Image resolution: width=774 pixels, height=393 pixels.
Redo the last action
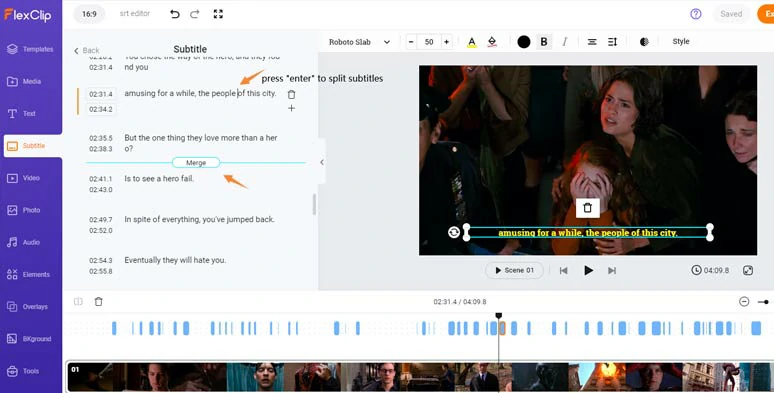tap(194, 14)
